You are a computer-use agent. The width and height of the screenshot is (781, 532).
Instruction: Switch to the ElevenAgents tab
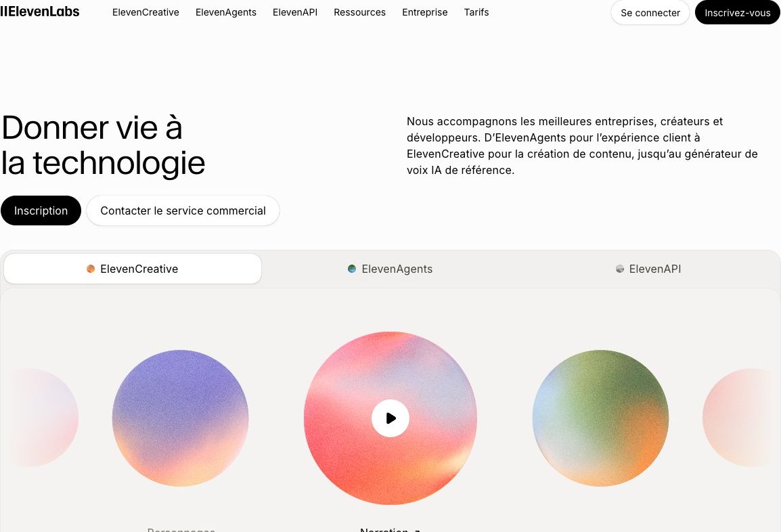[x=390, y=269]
